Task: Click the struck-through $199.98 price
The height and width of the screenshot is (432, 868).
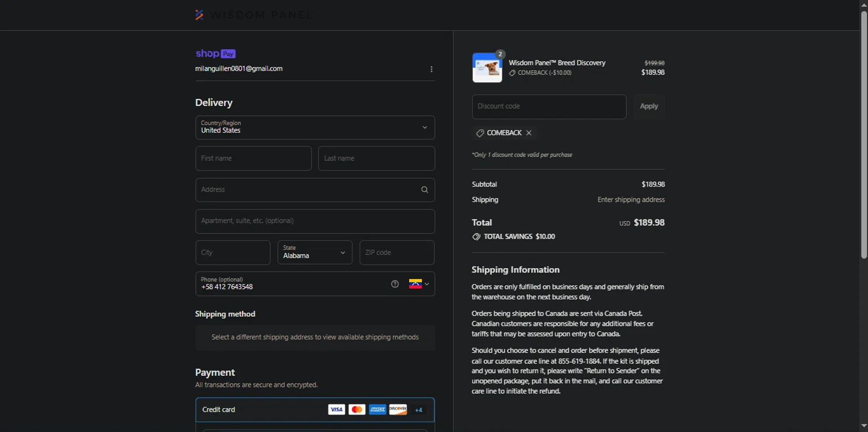Action: tap(654, 63)
